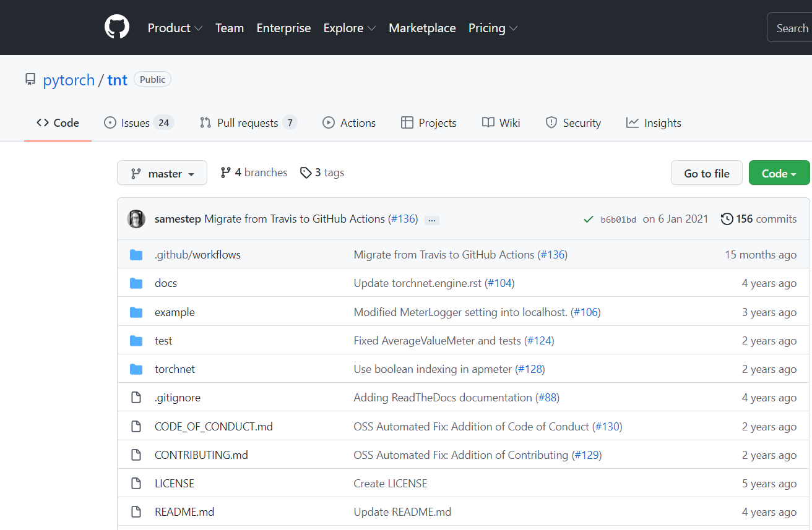Click samestep's avatar thumbnail

136,219
